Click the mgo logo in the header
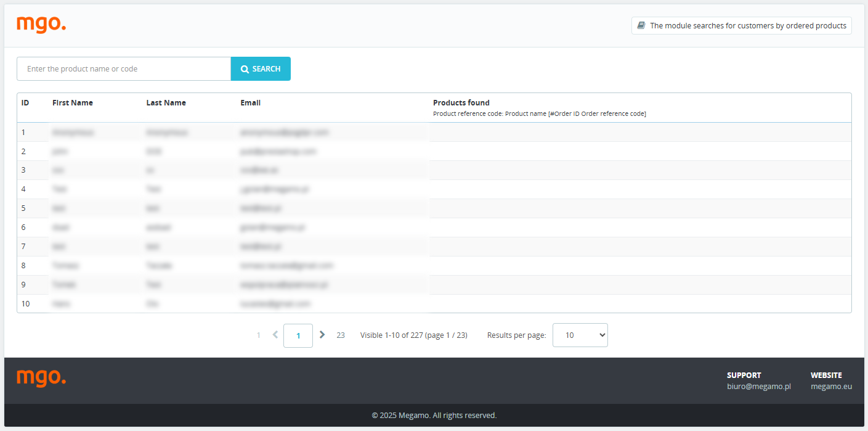Screen dimensions: 868x431 (x=41, y=25)
